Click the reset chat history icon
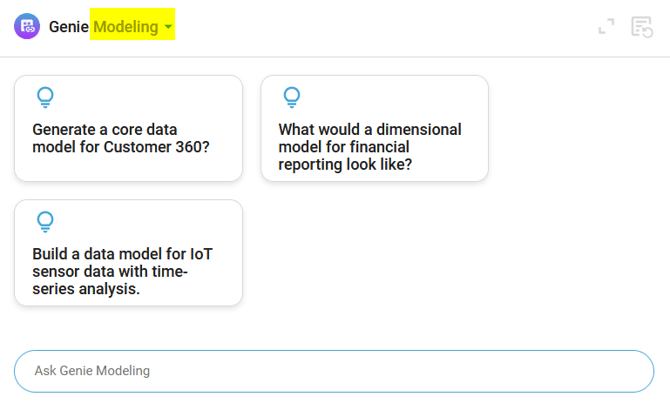Screen dimensions: 670x410 click(x=641, y=27)
